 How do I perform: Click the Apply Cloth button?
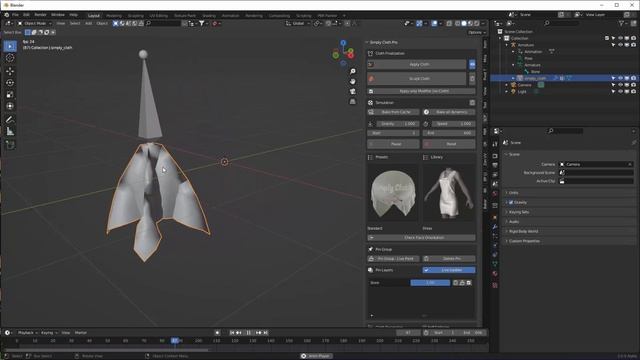click(417, 64)
